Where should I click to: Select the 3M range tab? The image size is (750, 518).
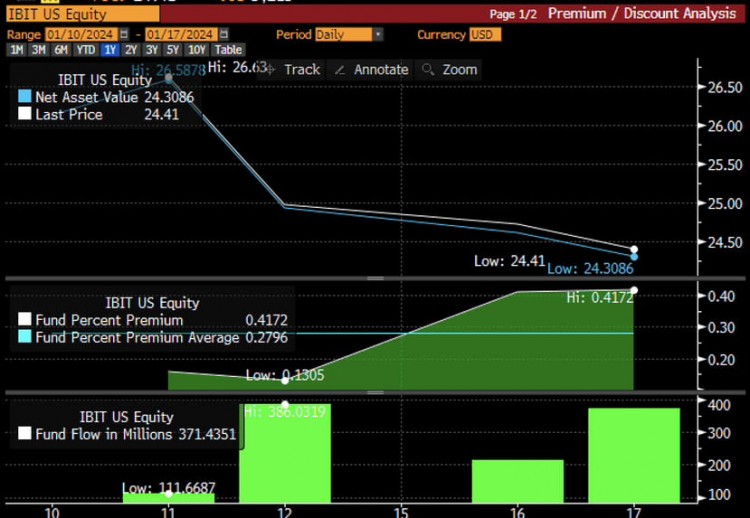38,50
